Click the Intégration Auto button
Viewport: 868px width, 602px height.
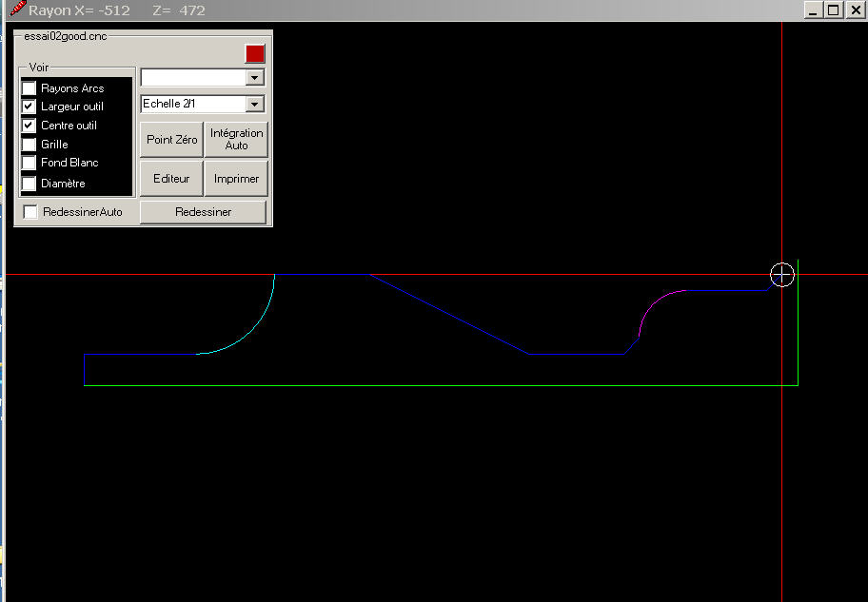point(236,140)
